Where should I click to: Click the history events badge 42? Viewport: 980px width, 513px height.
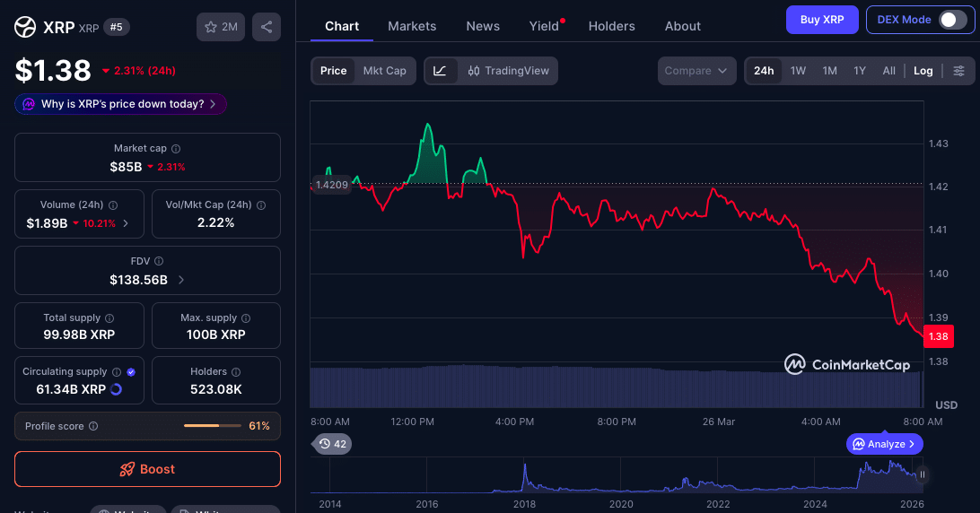coord(332,444)
